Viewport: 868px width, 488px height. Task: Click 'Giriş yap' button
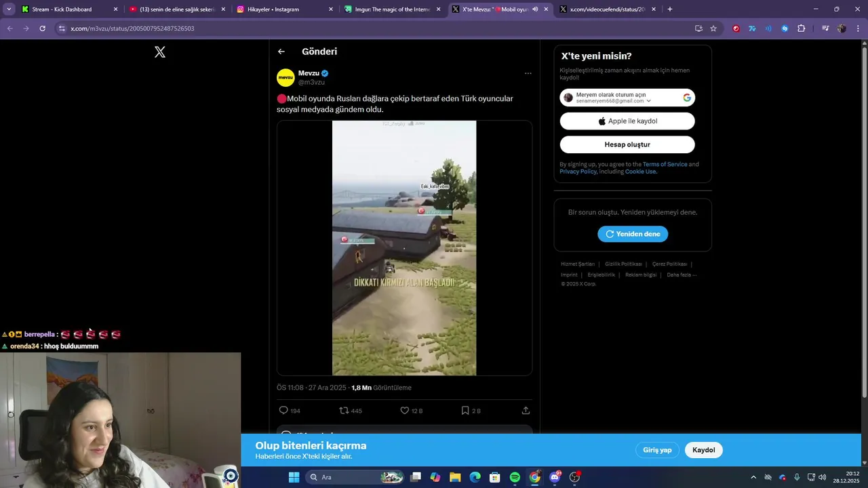pos(657,450)
